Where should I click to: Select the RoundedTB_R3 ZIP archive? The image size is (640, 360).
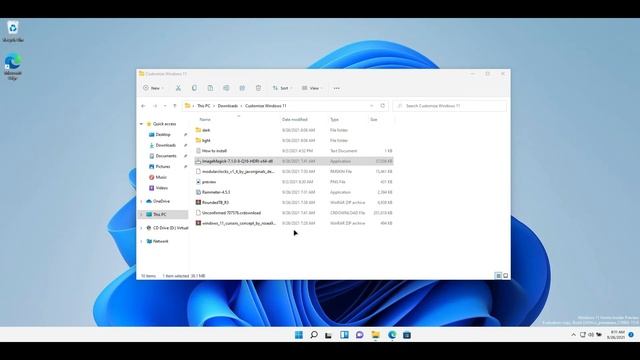coord(294,202)
